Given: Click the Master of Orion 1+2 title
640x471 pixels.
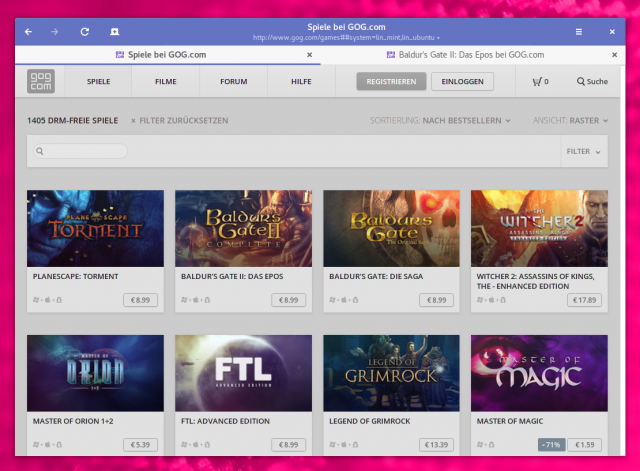Looking at the screenshot, I should (x=73, y=421).
